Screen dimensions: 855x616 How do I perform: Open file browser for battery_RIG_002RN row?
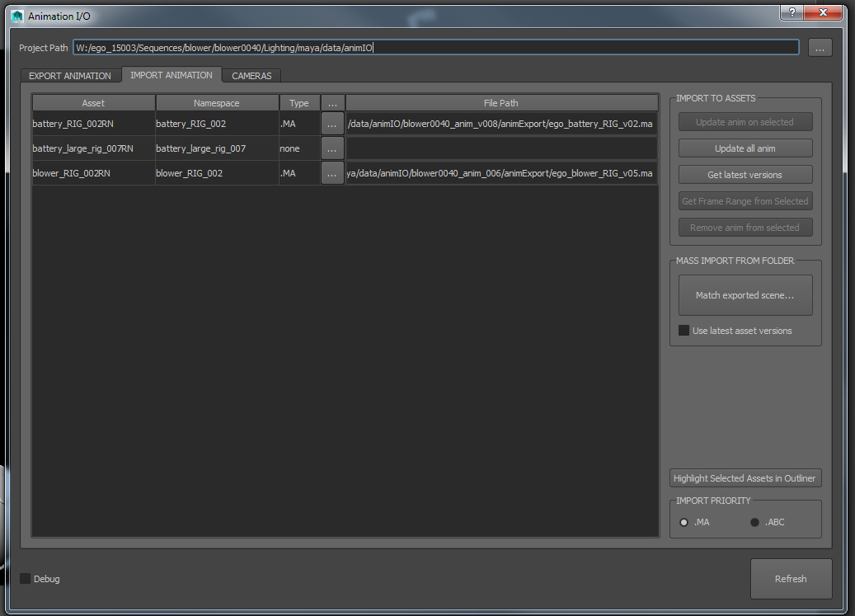pyautogui.click(x=332, y=124)
